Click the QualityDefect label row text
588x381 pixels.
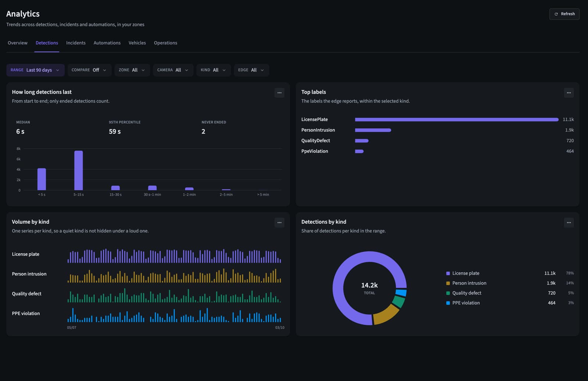[x=316, y=141]
